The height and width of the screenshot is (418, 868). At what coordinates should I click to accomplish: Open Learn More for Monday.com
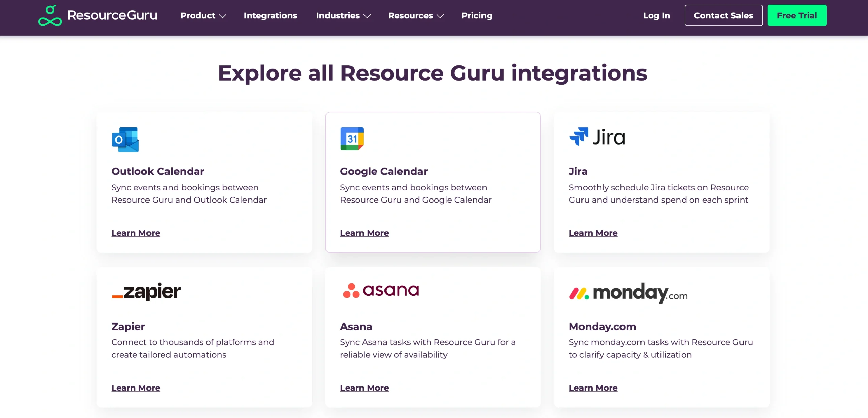click(593, 388)
